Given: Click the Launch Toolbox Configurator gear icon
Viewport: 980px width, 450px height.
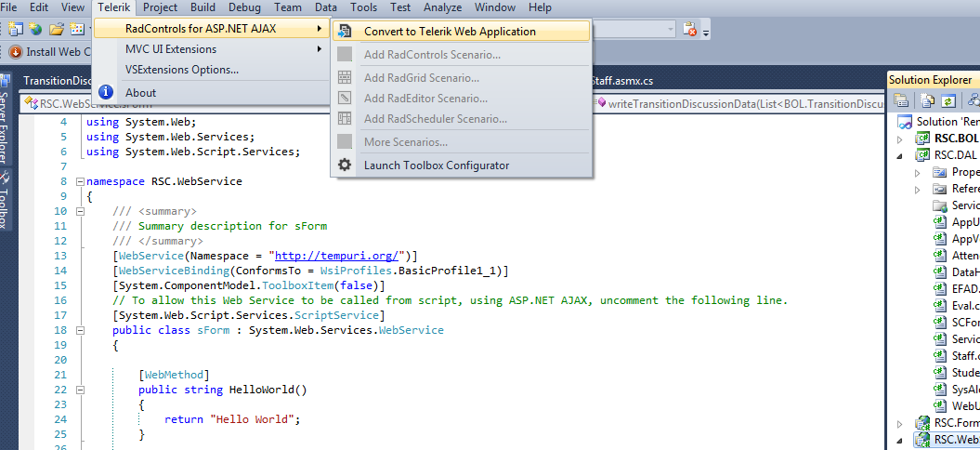Looking at the screenshot, I should (345, 165).
